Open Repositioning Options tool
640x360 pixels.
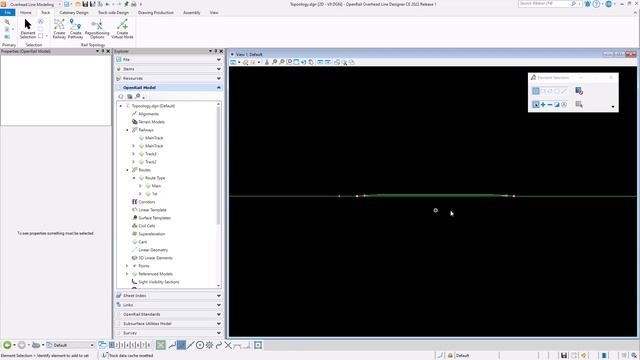click(x=97, y=29)
